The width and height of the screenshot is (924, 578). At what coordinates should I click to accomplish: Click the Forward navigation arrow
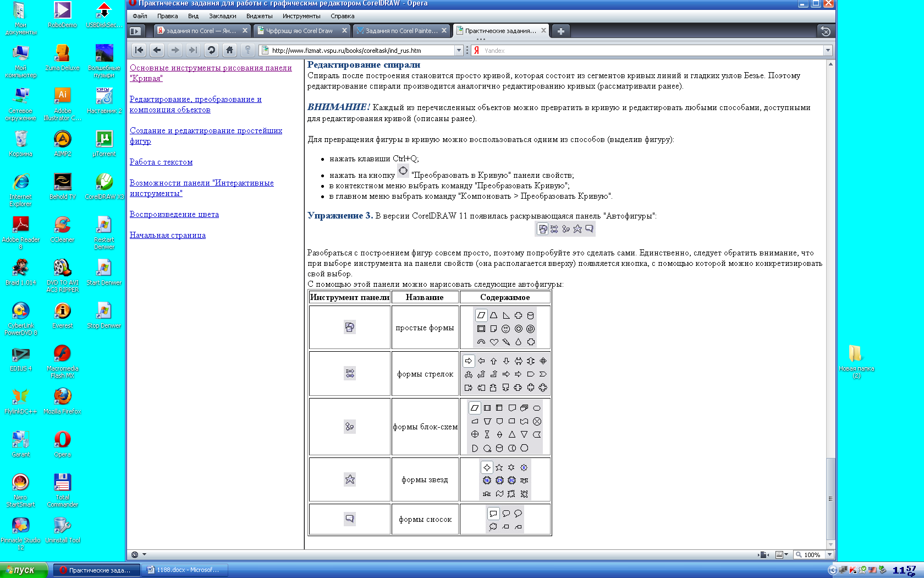175,50
